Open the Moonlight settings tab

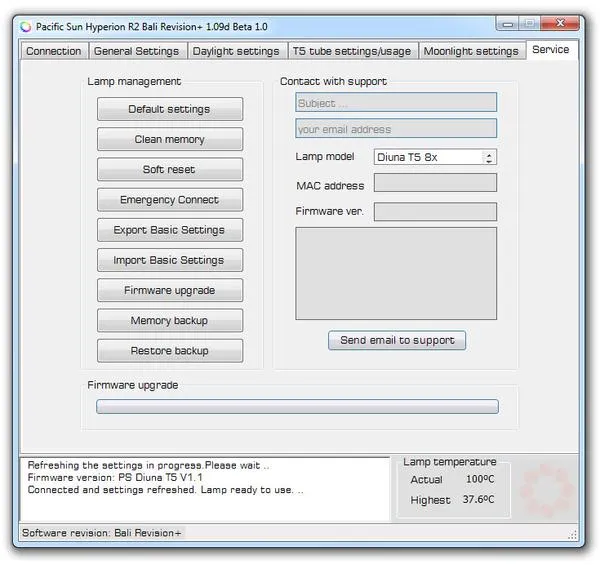tap(471, 51)
